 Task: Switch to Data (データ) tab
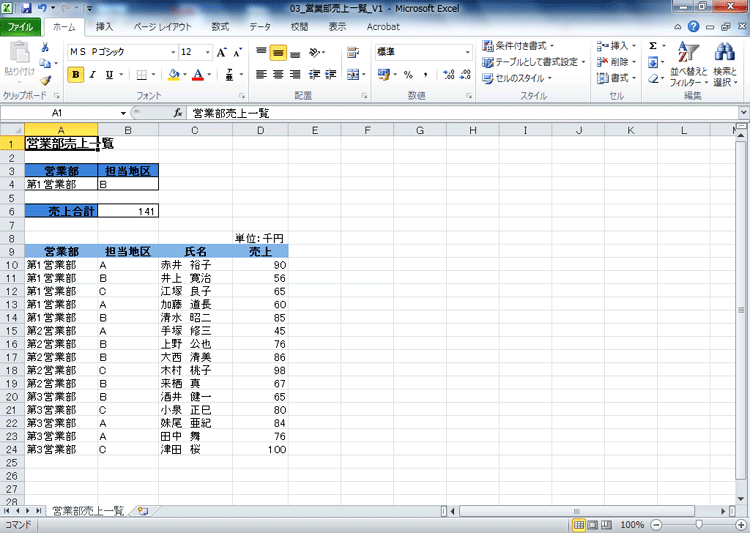point(260,27)
